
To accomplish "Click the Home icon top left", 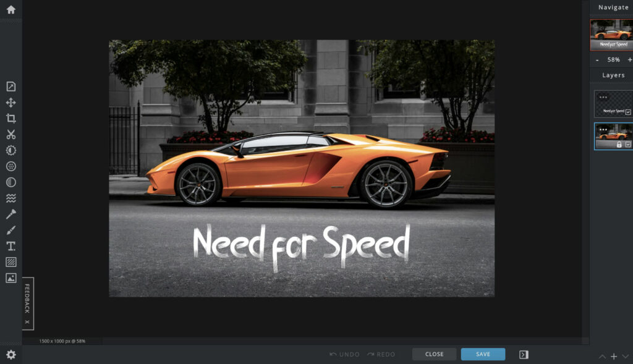I will (x=11, y=8).
